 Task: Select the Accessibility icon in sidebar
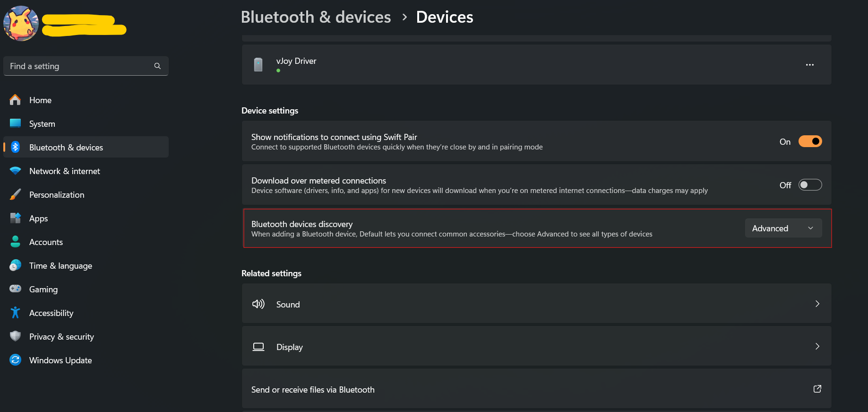(x=16, y=313)
